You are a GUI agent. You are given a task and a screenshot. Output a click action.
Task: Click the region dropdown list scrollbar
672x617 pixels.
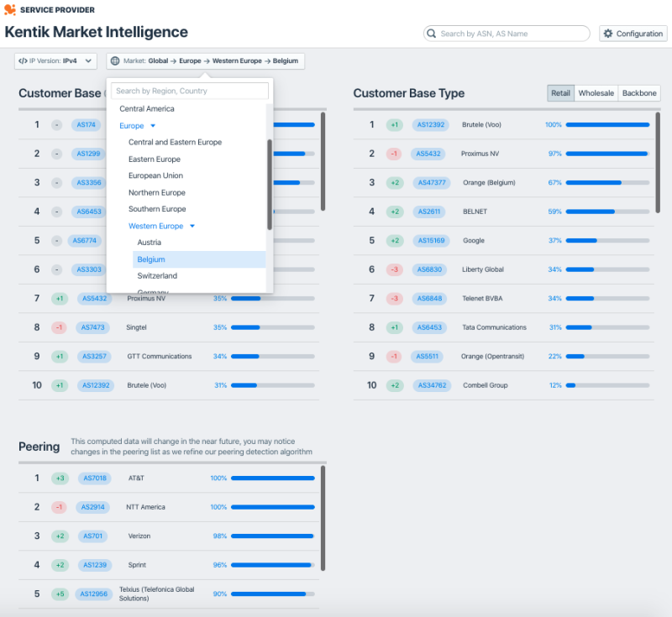tap(270, 184)
